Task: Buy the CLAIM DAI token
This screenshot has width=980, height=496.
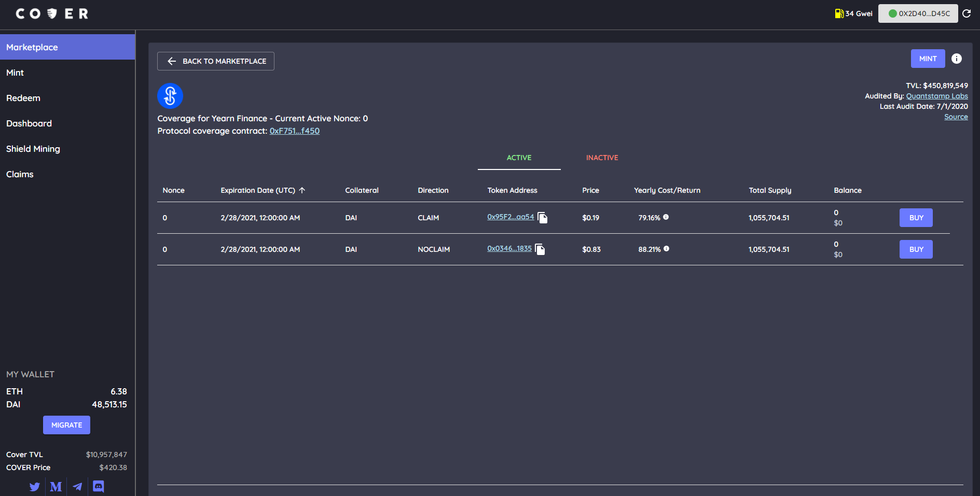Action: pos(916,218)
